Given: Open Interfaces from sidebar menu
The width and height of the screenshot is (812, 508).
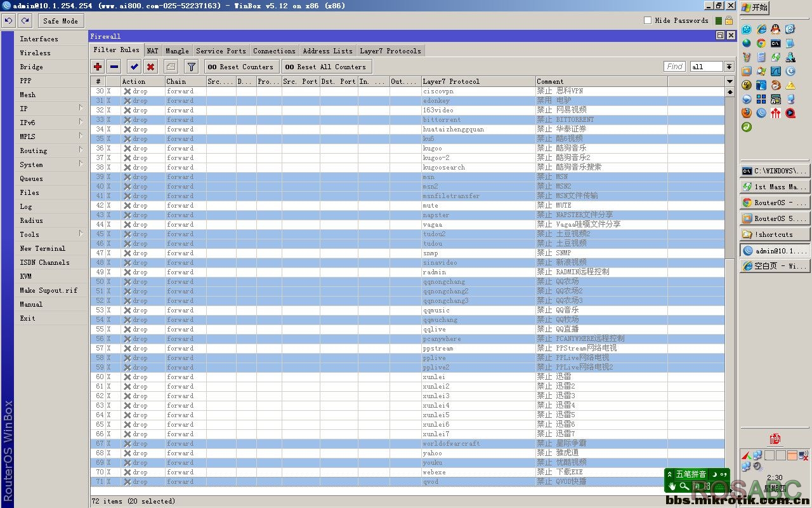Looking at the screenshot, I should tap(51, 39).
